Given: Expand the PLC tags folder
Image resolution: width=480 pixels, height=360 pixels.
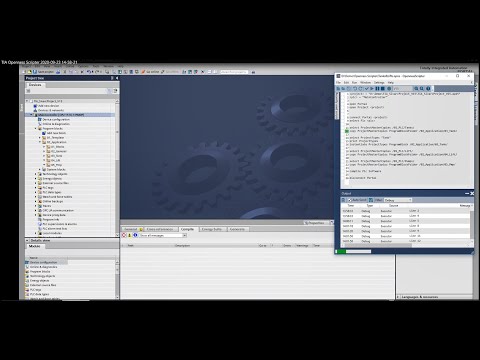Looking at the screenshot, I should tap(36, 188).
